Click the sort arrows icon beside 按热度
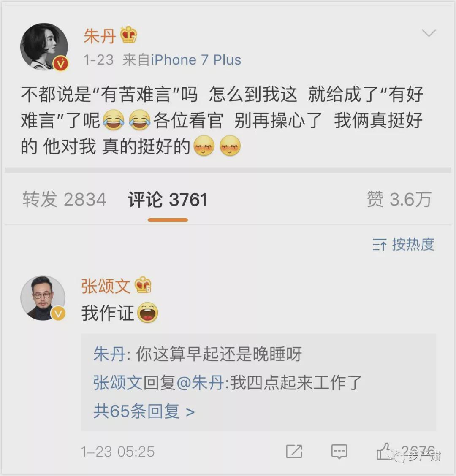 [x=380, y=245]
